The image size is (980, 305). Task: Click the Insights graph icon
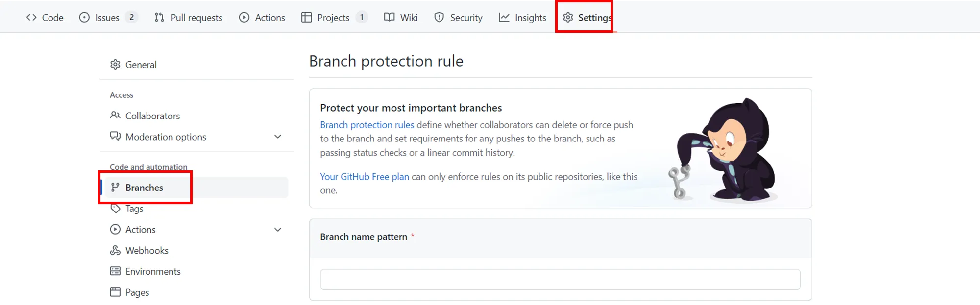(504, 18)
